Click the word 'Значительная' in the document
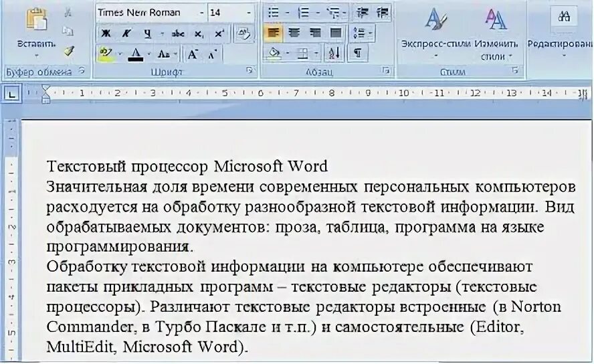Screen dimensions: 594x364 click(x=96, y=187)
